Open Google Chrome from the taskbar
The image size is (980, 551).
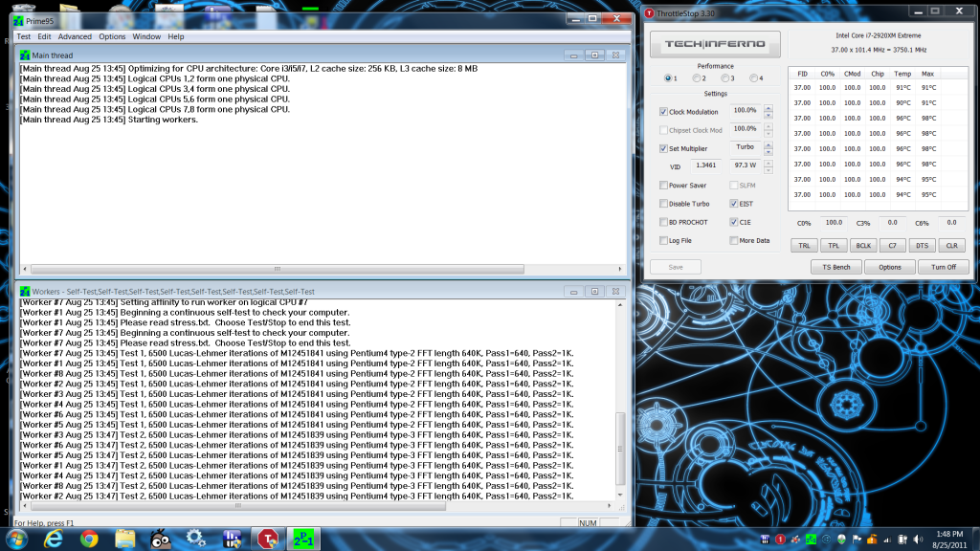pos(89,539)
